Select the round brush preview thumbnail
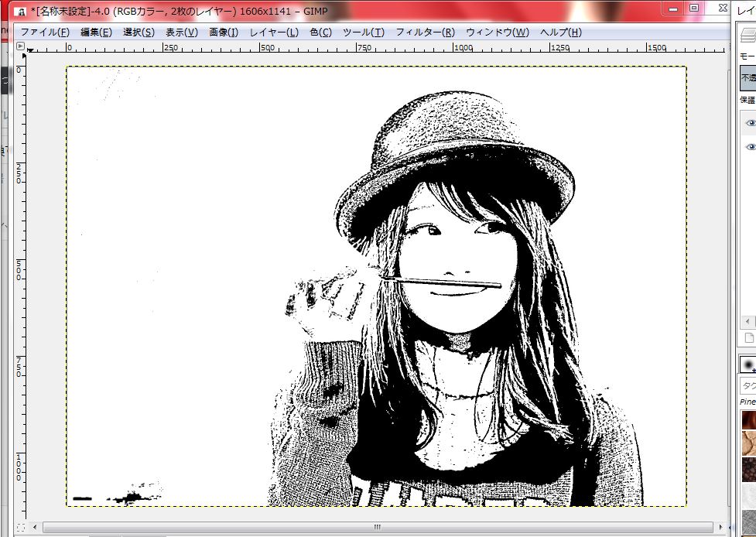 click(x=748, y=364)
